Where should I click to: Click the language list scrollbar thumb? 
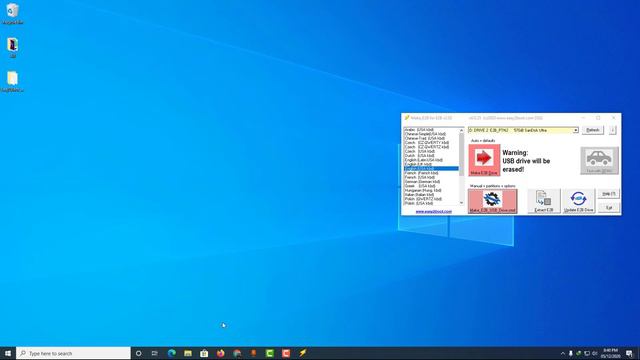click(x=462, y=154)
